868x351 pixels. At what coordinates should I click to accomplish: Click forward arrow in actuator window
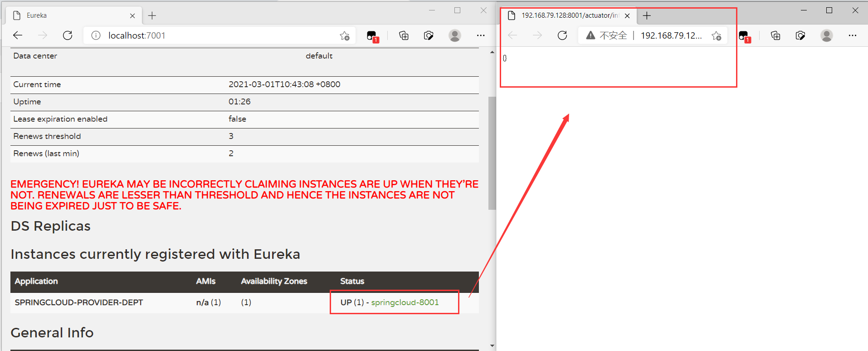point(537,35)
